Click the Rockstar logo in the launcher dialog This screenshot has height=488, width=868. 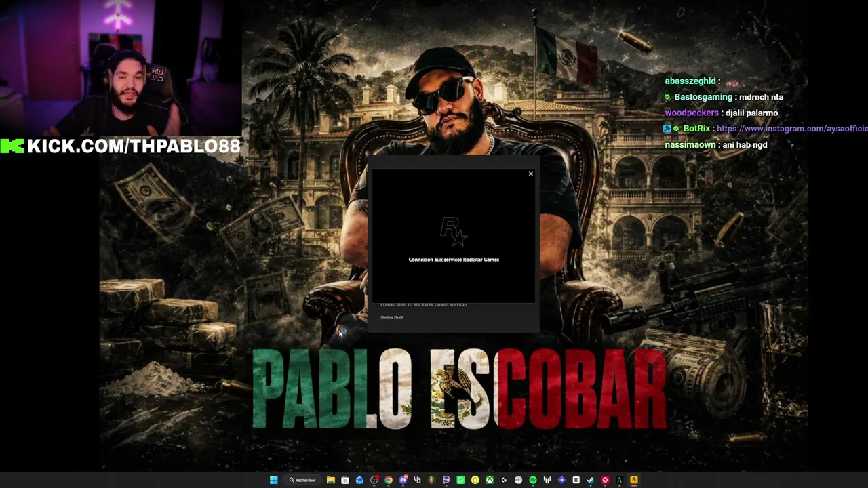click(453, 231)
